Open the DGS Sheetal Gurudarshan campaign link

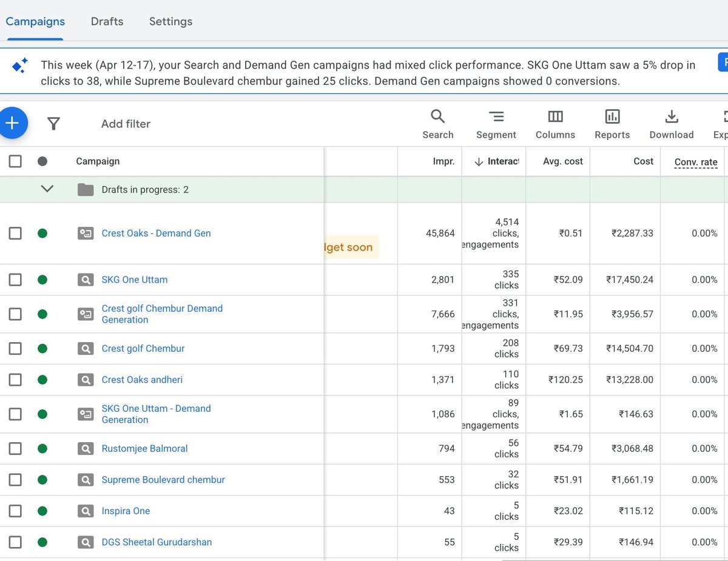[x=157, y=542]
